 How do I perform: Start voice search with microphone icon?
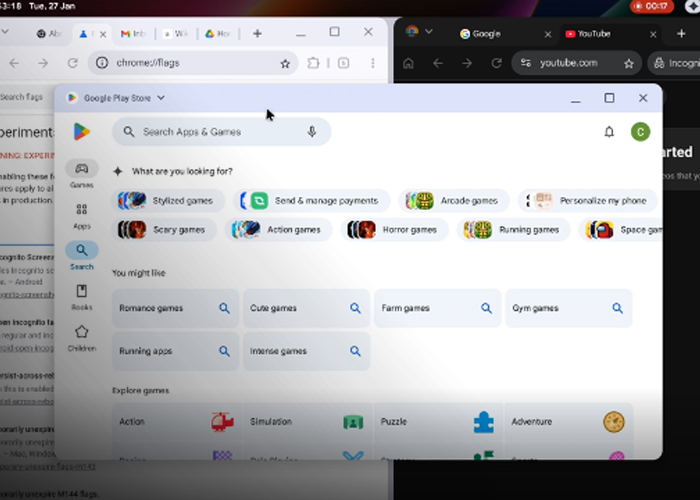click(x=312, y=132)
